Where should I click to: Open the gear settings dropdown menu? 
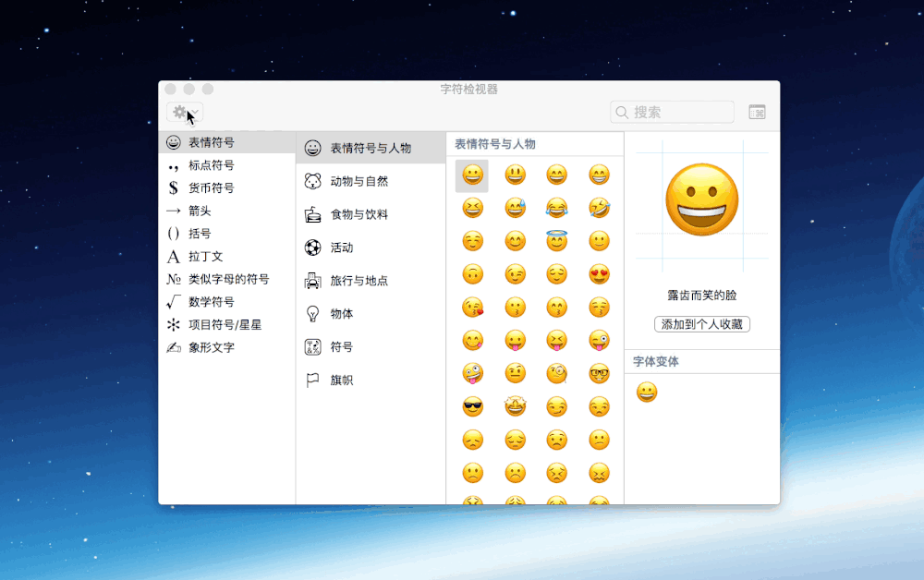click(x=185, y=112)
